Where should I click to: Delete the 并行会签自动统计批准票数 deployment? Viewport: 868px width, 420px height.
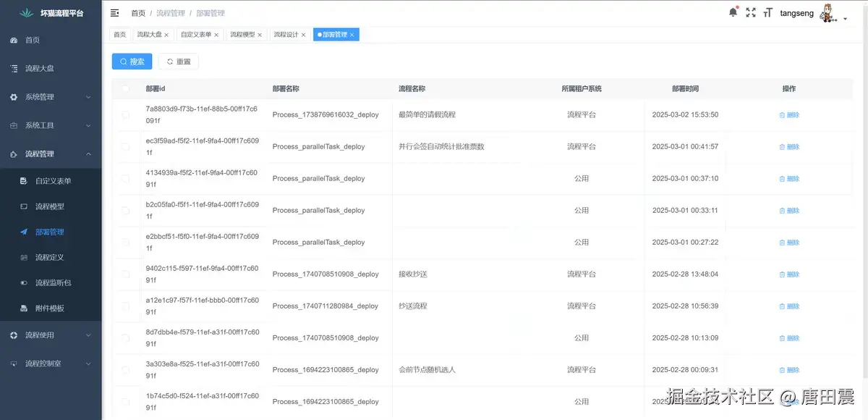pos(789,147)
